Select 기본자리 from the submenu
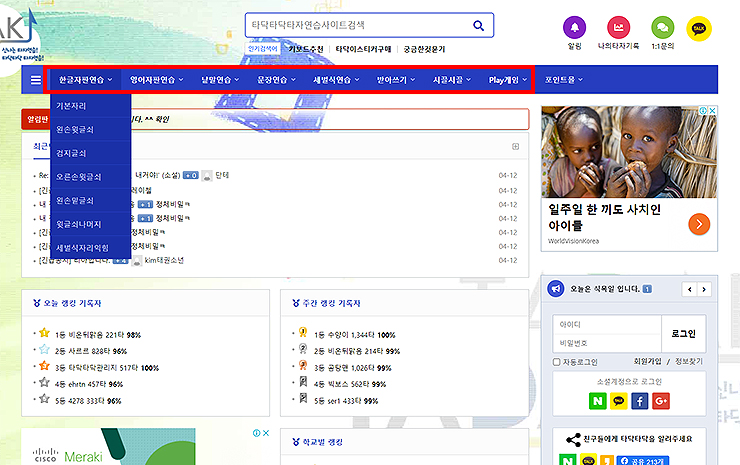 [91, 106]
